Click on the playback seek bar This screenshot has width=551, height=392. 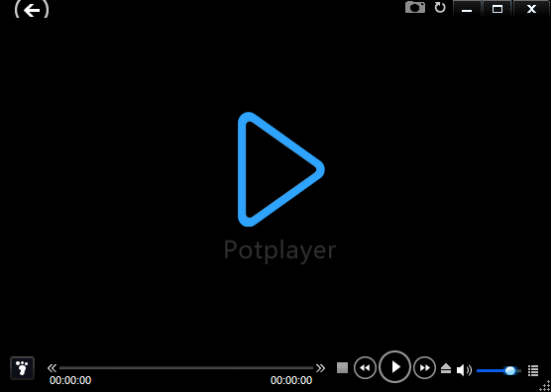click(x=186, y=368)
